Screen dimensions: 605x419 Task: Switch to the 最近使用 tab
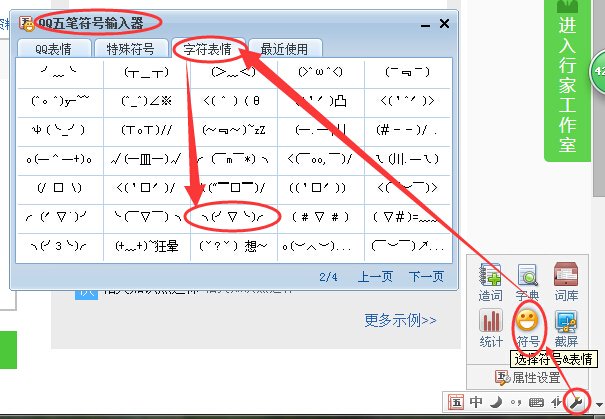tap(284, 49)
